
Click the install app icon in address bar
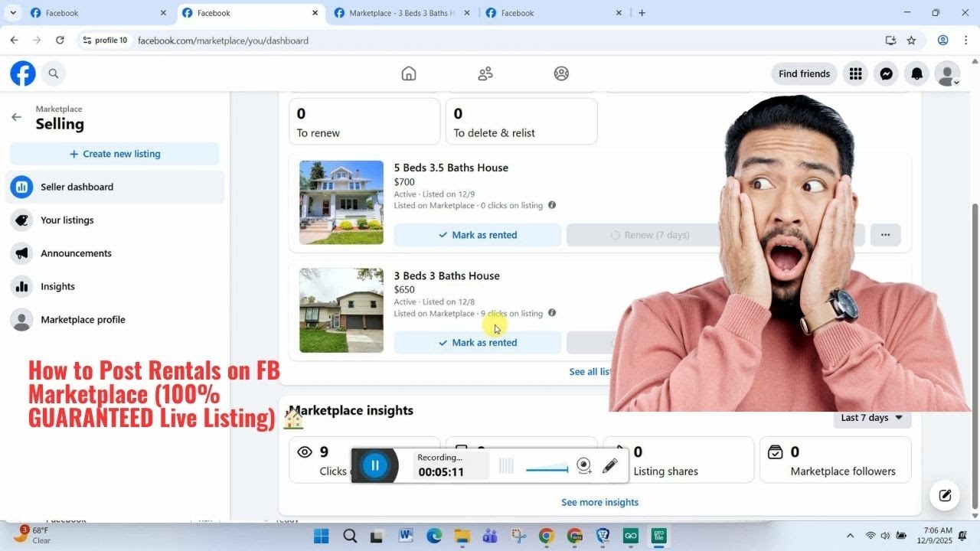[890, 41]
